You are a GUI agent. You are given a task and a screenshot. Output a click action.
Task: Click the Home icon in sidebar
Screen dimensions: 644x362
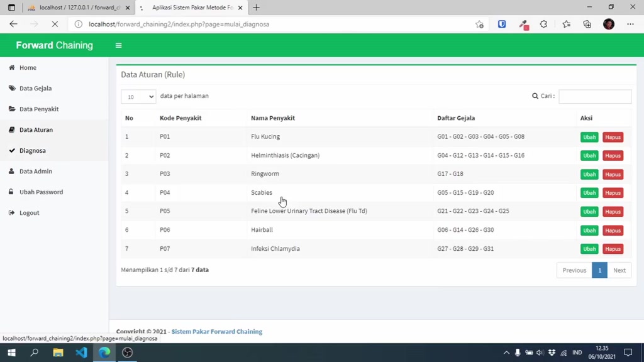[x=11, y=67]
